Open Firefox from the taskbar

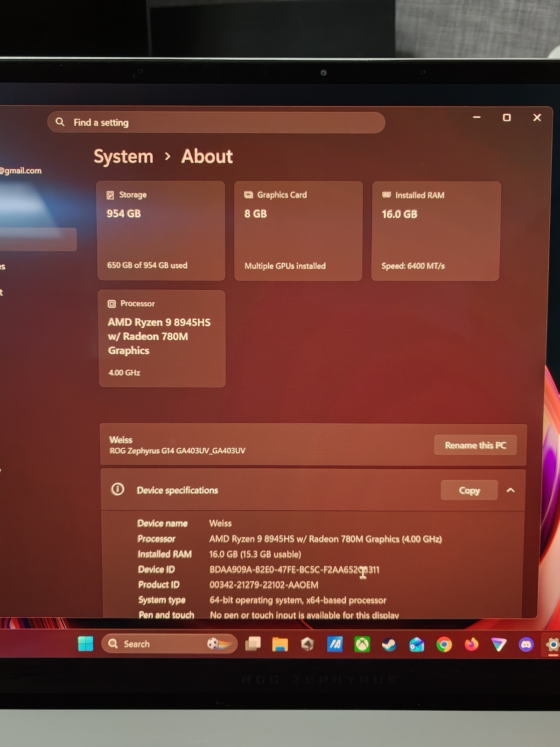pos(471,645)
